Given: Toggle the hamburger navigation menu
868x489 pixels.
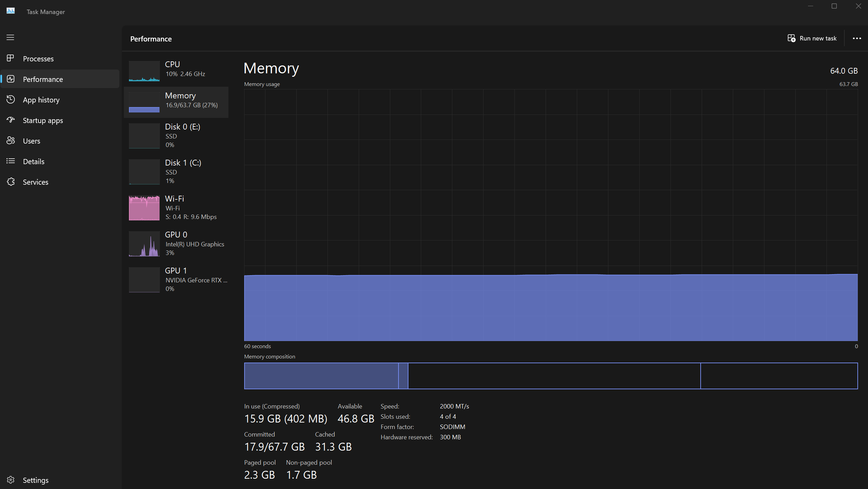Looking at the screenshot, I should (10, 37).
